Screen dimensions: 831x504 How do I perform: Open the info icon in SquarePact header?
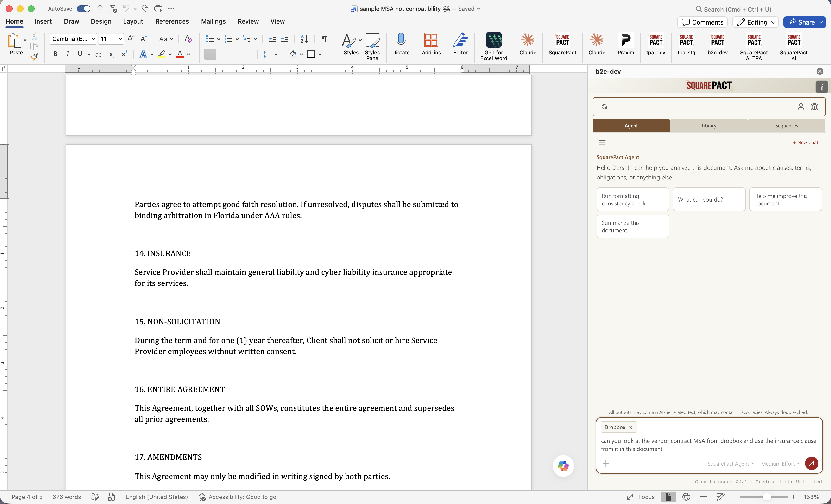(x=822, y=86)
